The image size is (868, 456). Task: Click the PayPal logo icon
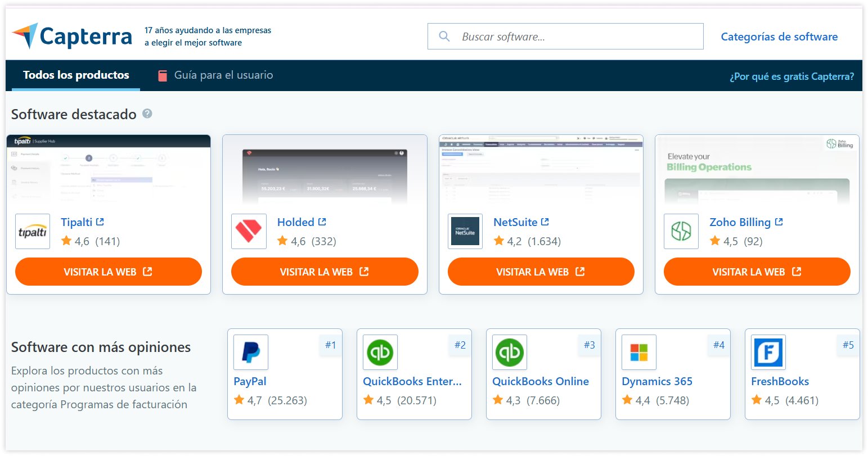251,353
